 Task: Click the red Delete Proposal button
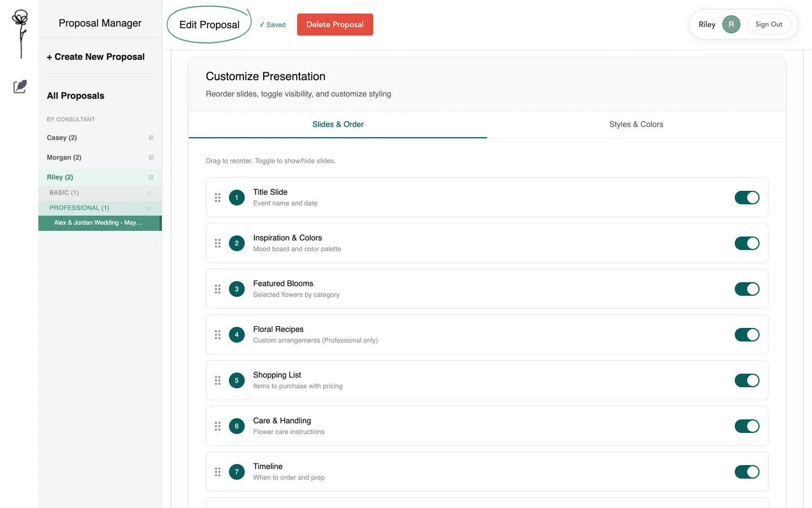335,25
